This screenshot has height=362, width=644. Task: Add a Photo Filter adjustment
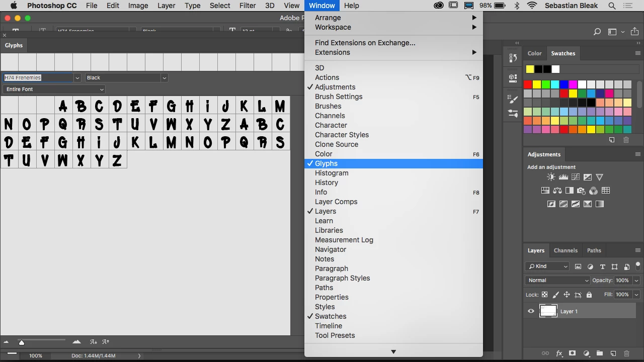[x=581, y=191]
